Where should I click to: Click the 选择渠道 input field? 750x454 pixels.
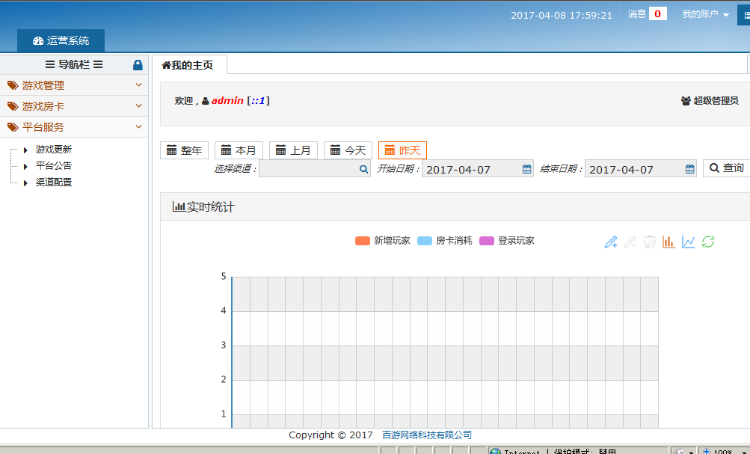[x=308, y=169]
